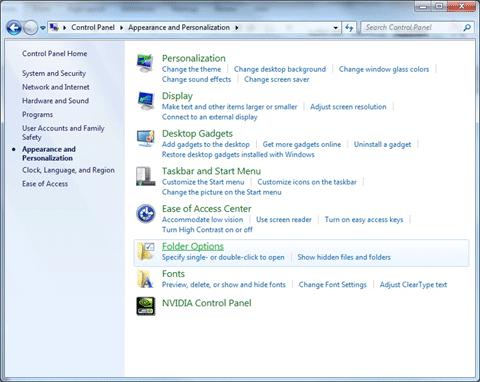
Task: Click the Personalization monitor icon
Action: pyautogui.click(x=145, y=63)
